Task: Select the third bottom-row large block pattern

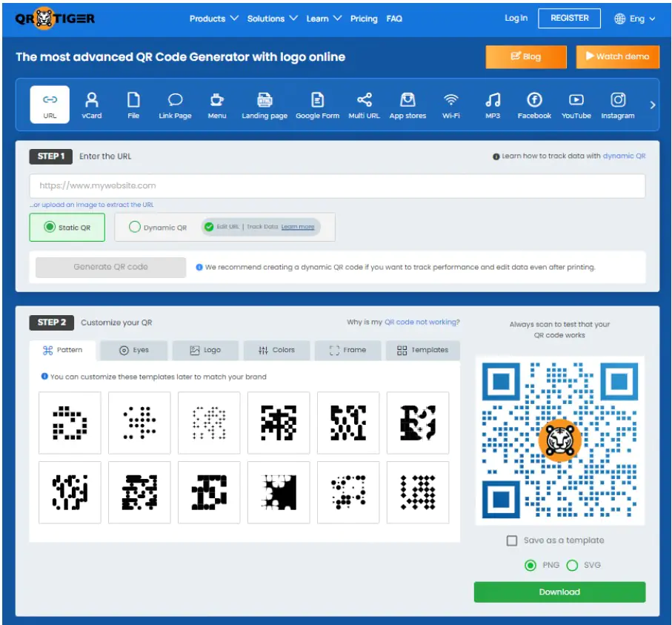Action: tap(209, 492)
